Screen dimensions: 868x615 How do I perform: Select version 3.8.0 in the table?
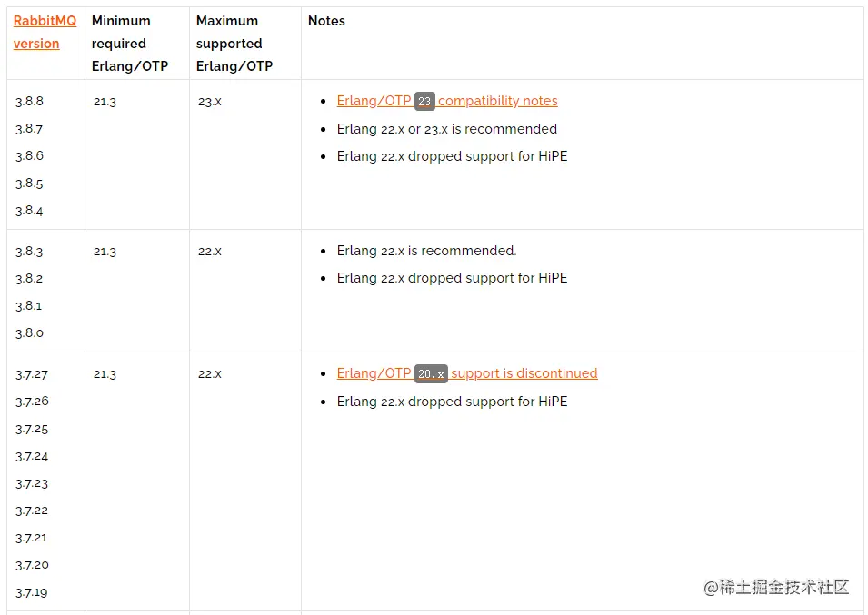click(29, 333)
